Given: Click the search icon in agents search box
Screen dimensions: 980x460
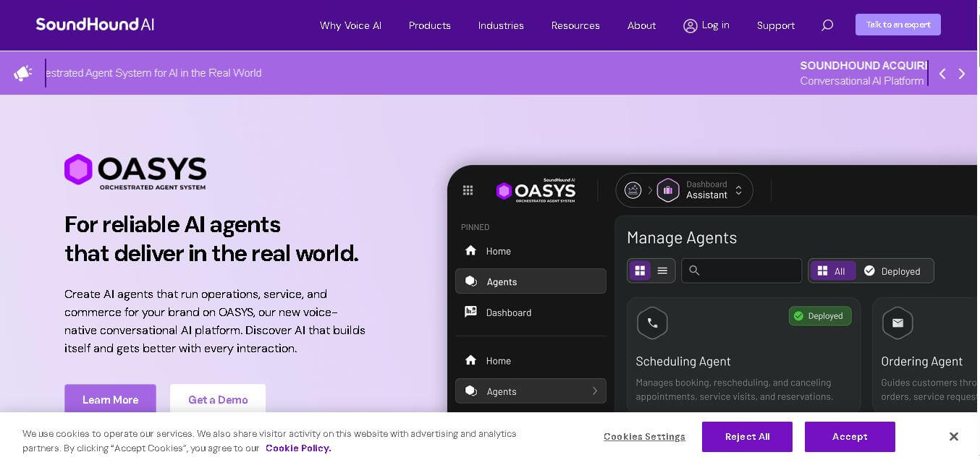Looking at the screenshot, I should tap(694, 271).
